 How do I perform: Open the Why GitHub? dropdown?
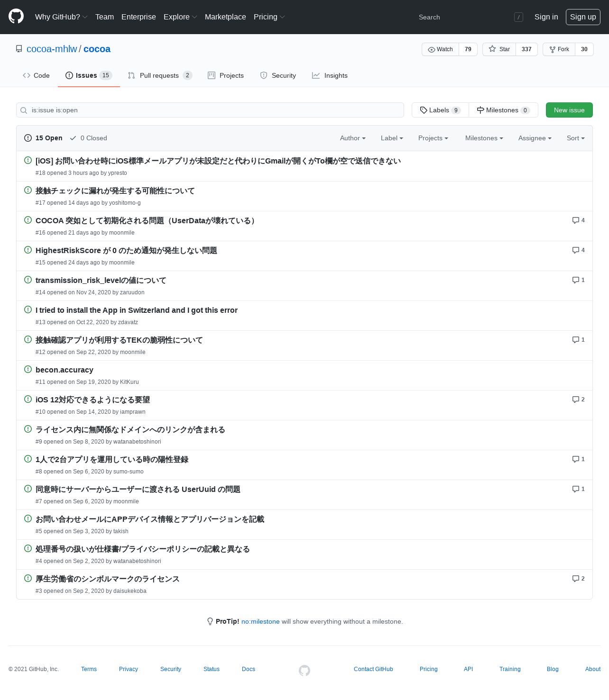coord(61,17)
